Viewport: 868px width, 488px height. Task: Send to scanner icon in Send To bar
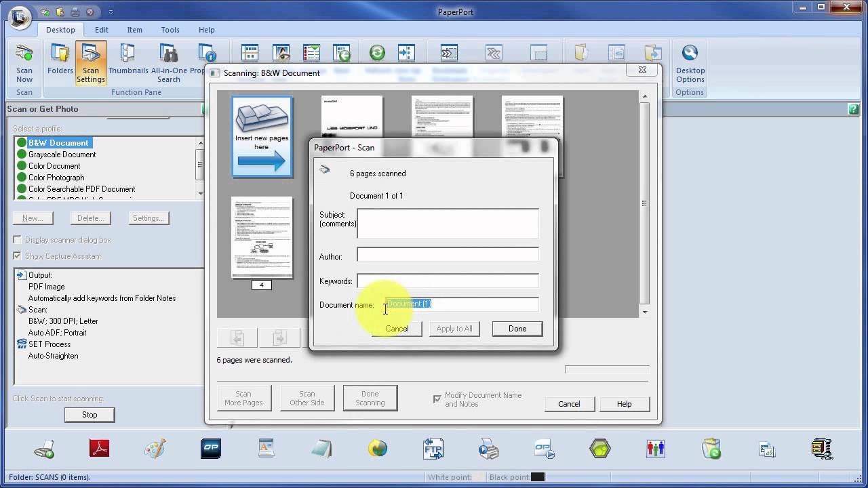44,449
